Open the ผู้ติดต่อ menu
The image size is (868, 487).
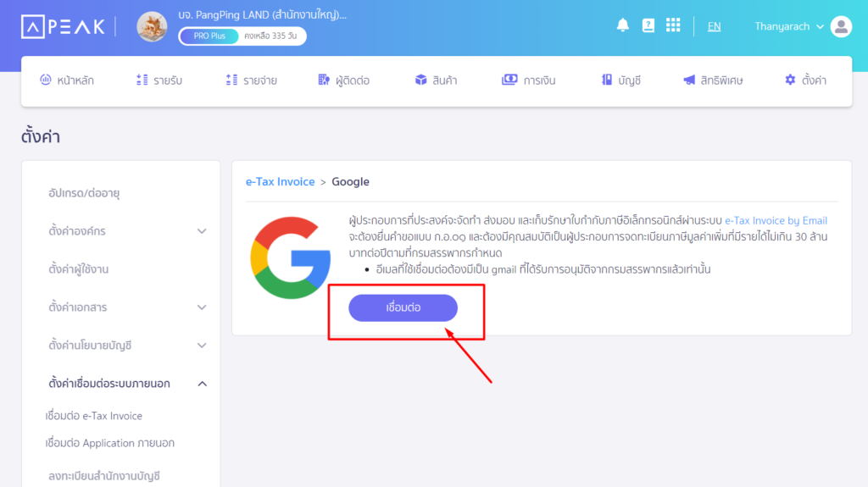click(344, 80)
